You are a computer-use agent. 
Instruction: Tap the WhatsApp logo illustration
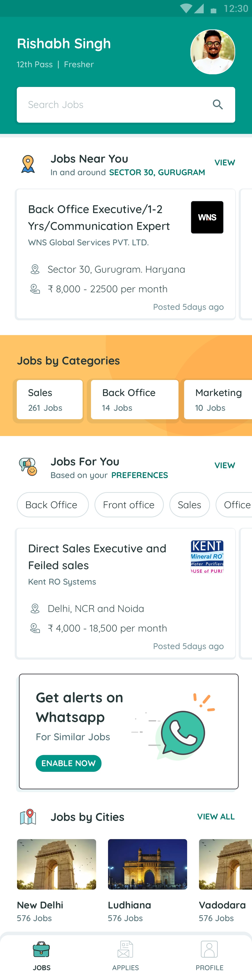183,732
